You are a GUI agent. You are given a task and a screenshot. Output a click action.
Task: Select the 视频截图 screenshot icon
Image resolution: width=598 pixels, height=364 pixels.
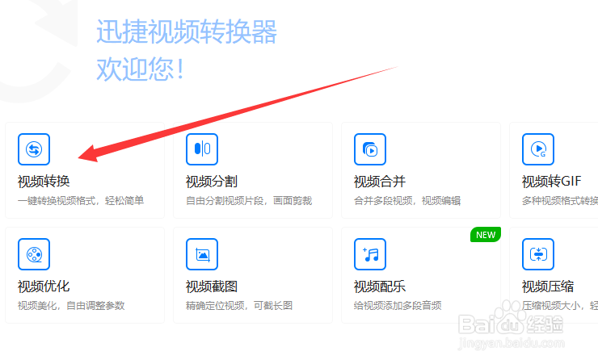tap(202, 254)
